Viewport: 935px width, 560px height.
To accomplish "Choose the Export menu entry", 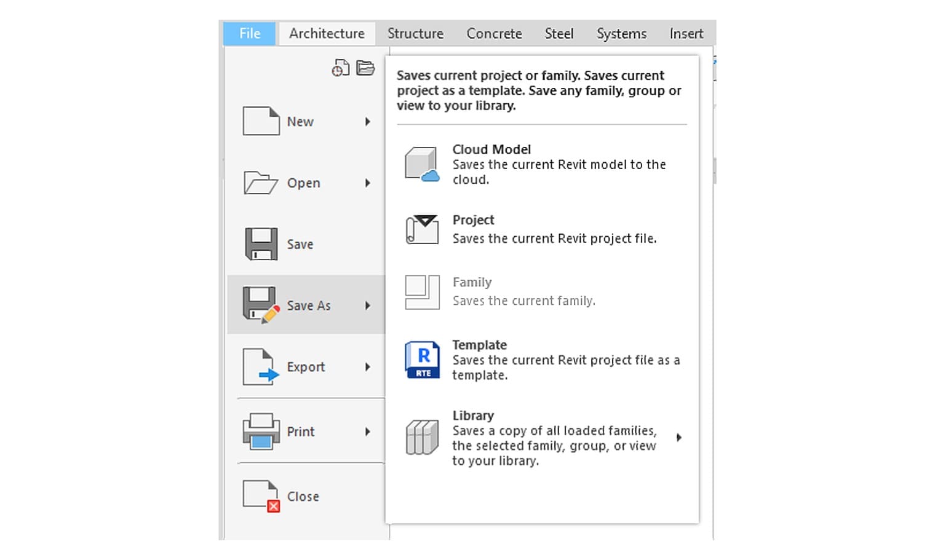I will coord(306,367).
